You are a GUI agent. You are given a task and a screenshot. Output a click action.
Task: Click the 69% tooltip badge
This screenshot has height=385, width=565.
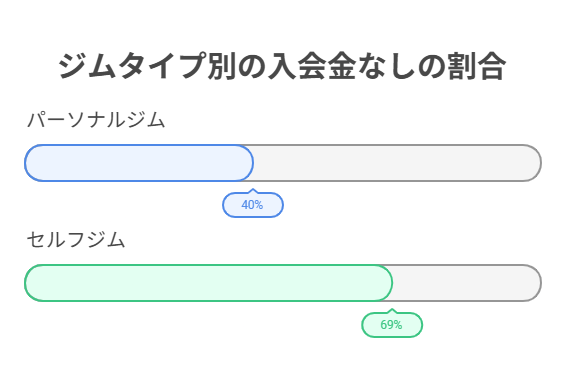coord(392,325)
